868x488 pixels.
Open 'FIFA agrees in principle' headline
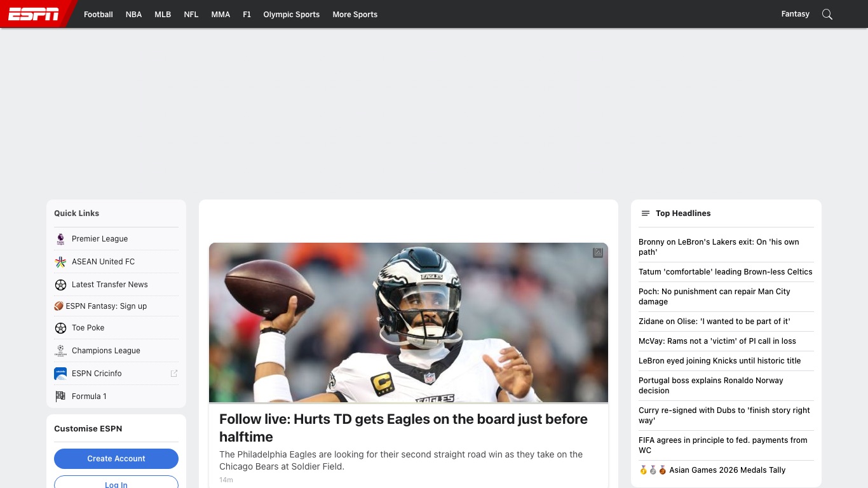pos(723,445)
